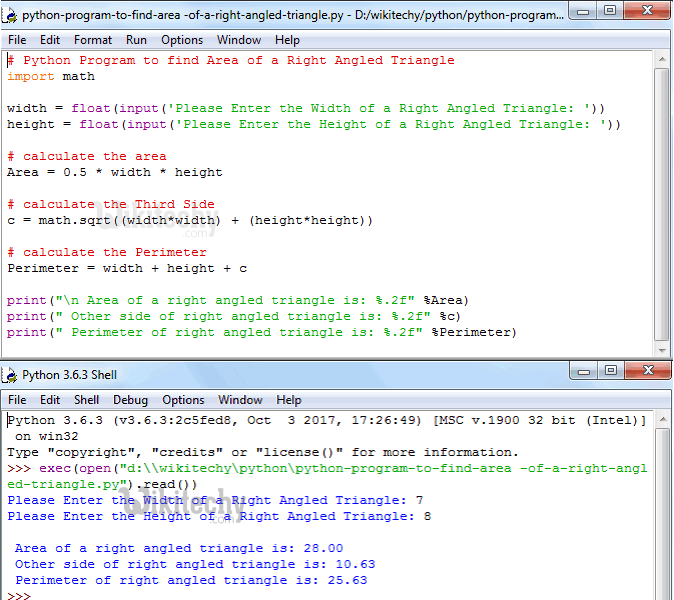Open the Help menu in the Python Shell
This screenshot has width=674, height=600.
(x=289, y=400)
